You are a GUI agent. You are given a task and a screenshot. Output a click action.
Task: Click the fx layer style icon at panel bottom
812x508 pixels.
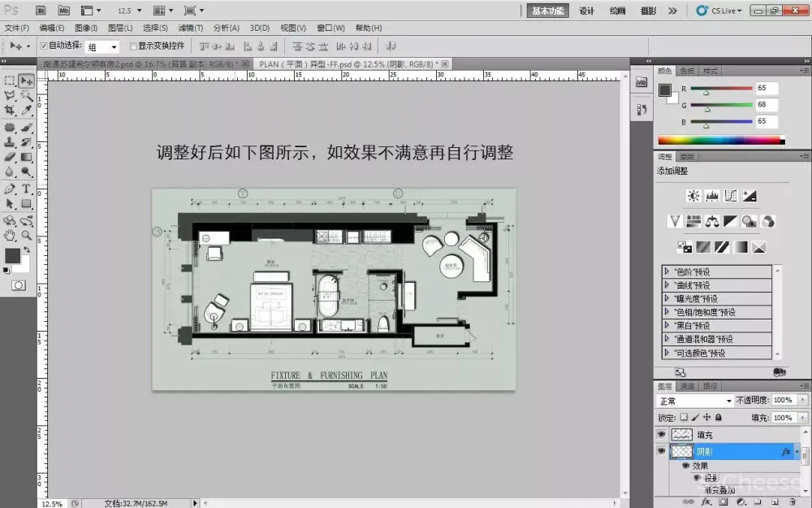click(x=706, y=501)
